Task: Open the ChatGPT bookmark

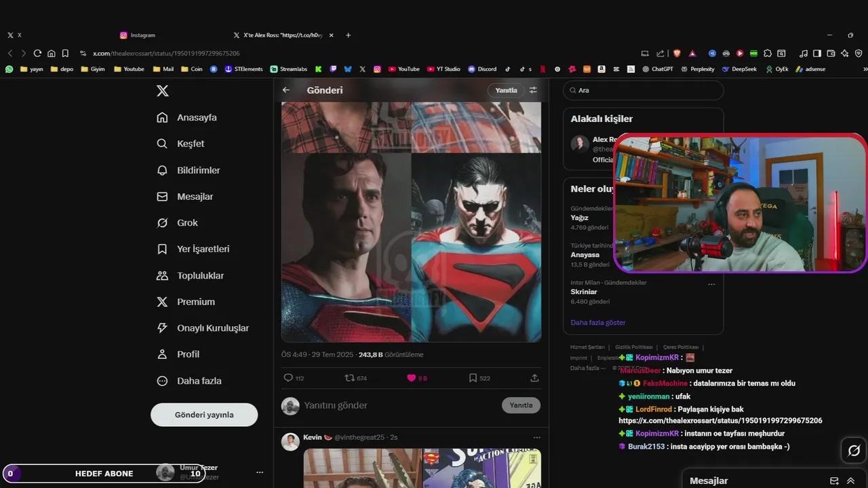Action: click(x=657, y=69)
